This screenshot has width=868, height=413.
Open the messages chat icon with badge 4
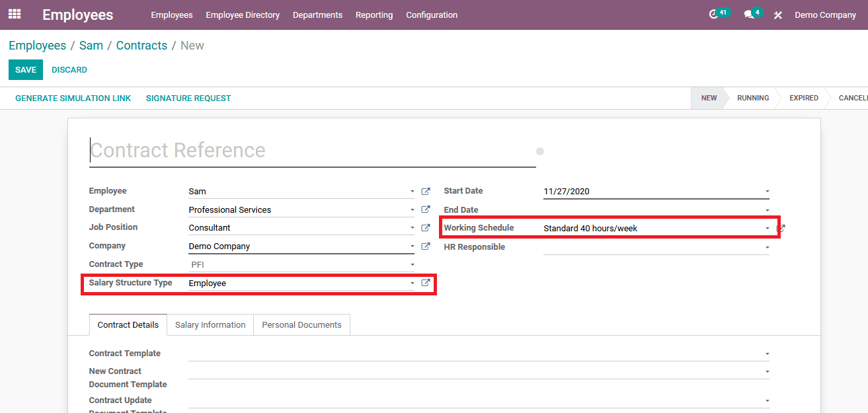tap(749, 15)
